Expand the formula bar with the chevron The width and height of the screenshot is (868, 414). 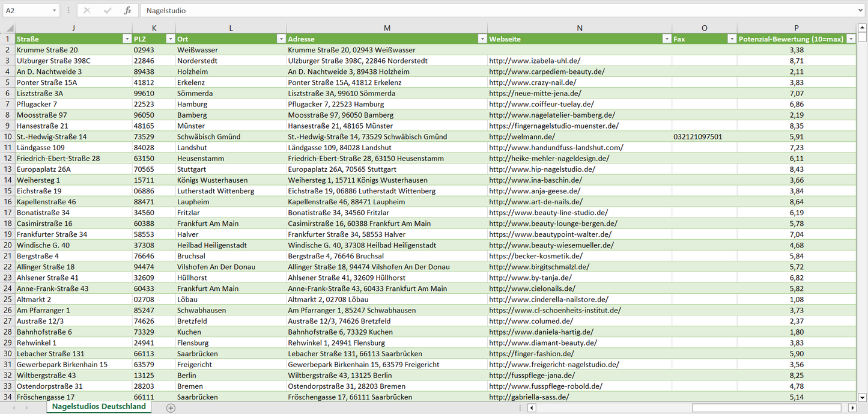pos(861,11)
